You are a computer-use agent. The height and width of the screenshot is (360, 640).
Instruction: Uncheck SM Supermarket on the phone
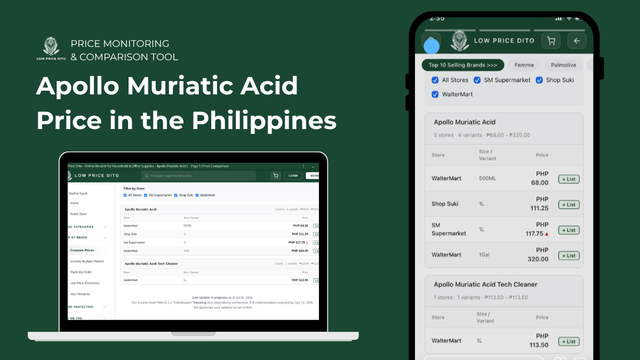[x=477, y=80]
